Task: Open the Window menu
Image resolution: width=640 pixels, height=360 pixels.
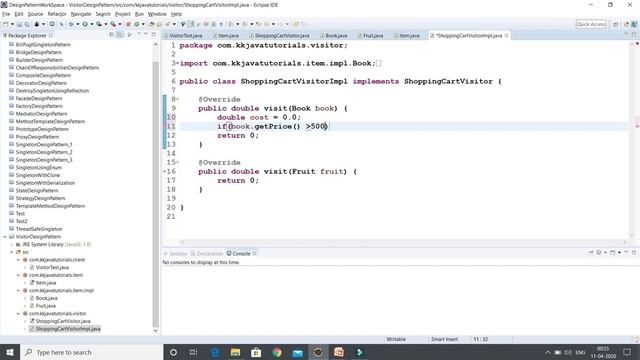Action: pyautogui.click(x=157, y=14)
